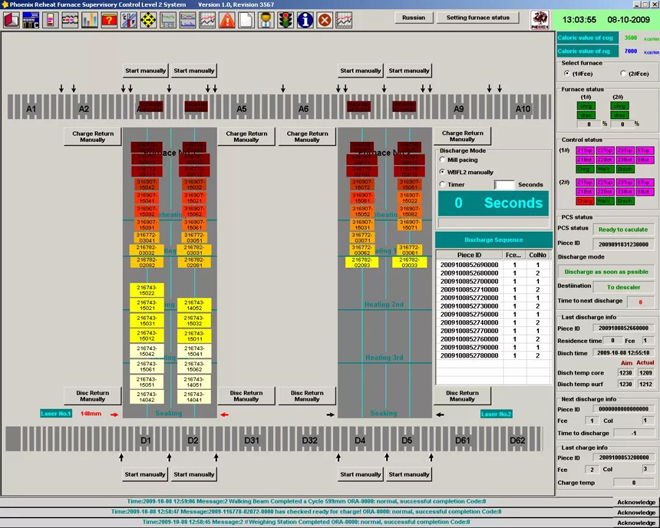Click the blank document page icon
Image resolution: width=660 pixels, height=528 pixels.
click(x=246, y=19)
